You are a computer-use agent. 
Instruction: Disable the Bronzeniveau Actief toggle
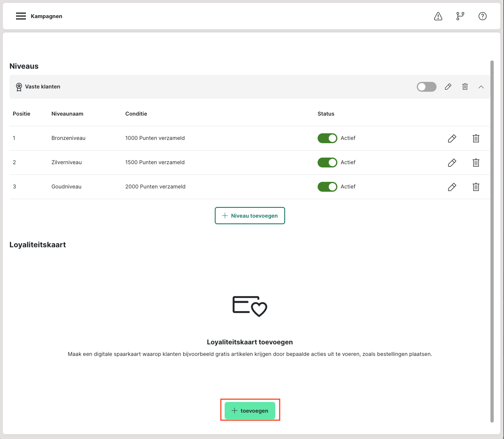[x=327, y=138]
